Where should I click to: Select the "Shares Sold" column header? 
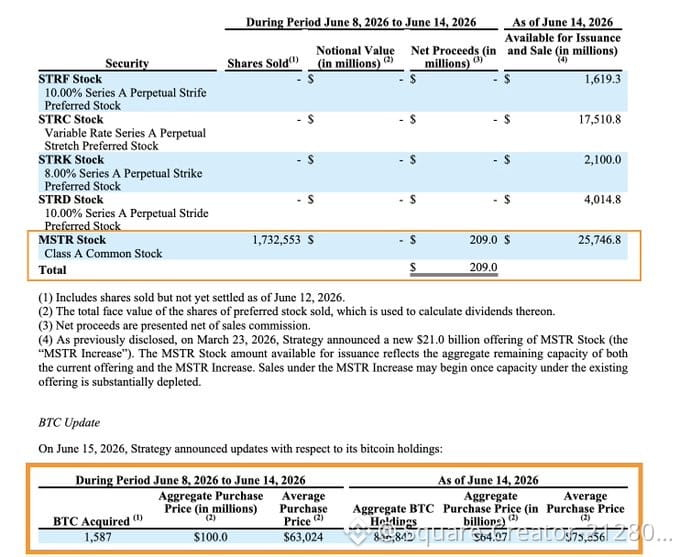coord(263,63)
